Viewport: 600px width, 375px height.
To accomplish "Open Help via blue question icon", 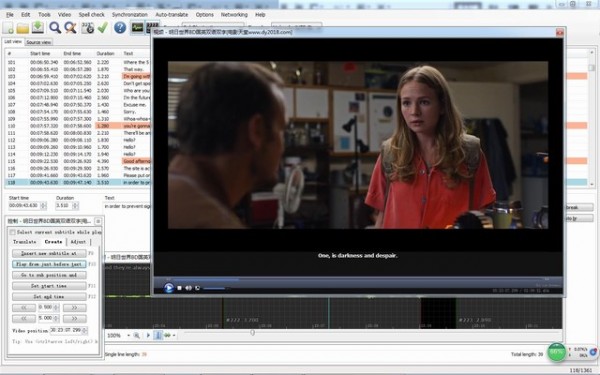I will click(120, 28).
